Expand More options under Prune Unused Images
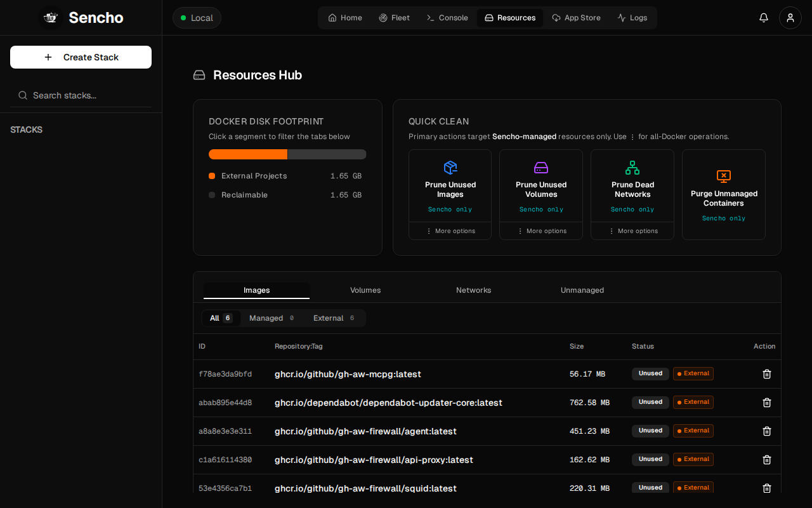Viewport: 812px width, 508px height. 450,231
